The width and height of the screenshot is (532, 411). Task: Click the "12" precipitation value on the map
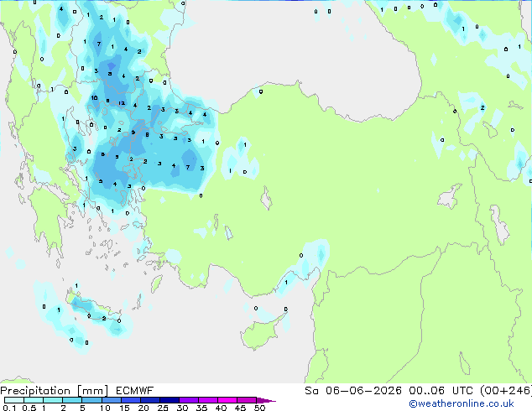coord(122,103)
